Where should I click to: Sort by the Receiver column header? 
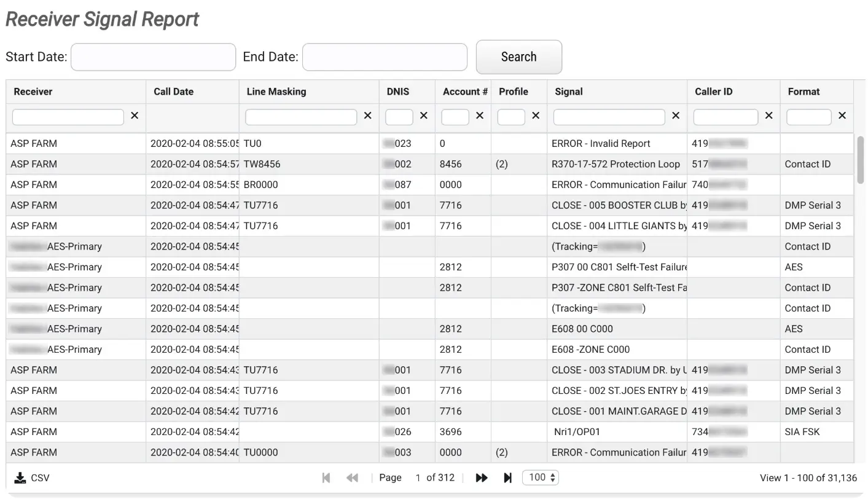tap(33, 92)
